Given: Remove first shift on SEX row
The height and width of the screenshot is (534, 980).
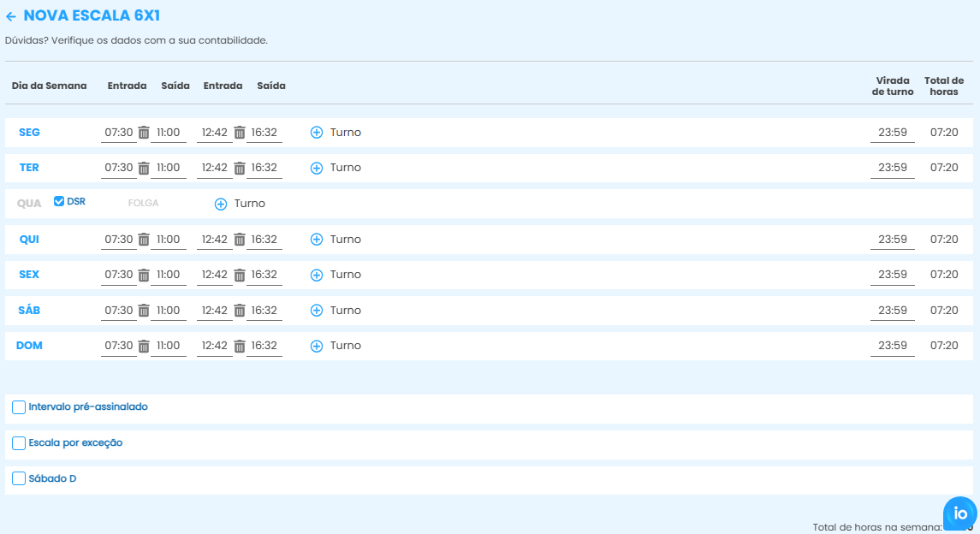Looking at the screenshot, I should (x=144, y=275).
